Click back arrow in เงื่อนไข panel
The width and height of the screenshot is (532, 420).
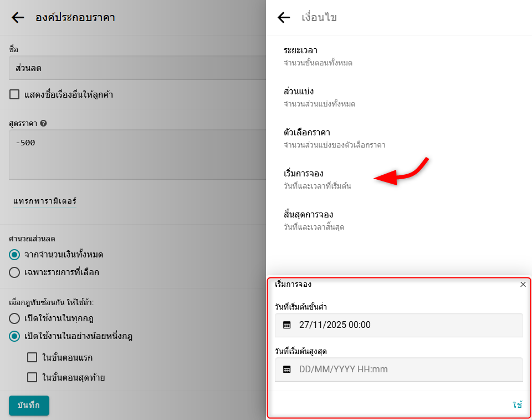point(284,18)
